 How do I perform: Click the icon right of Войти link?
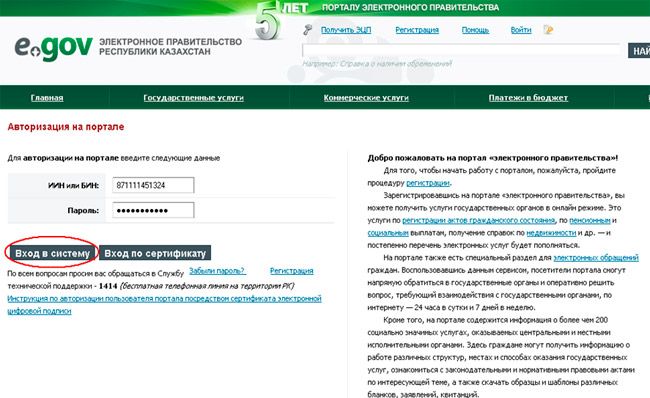click(x=548, y=29)
